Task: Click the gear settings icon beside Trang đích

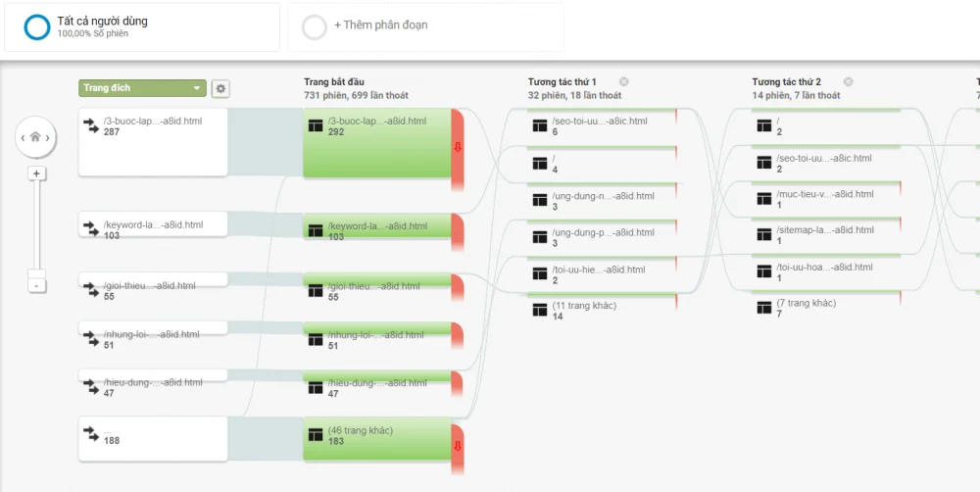Action: (x=220, y=89)
